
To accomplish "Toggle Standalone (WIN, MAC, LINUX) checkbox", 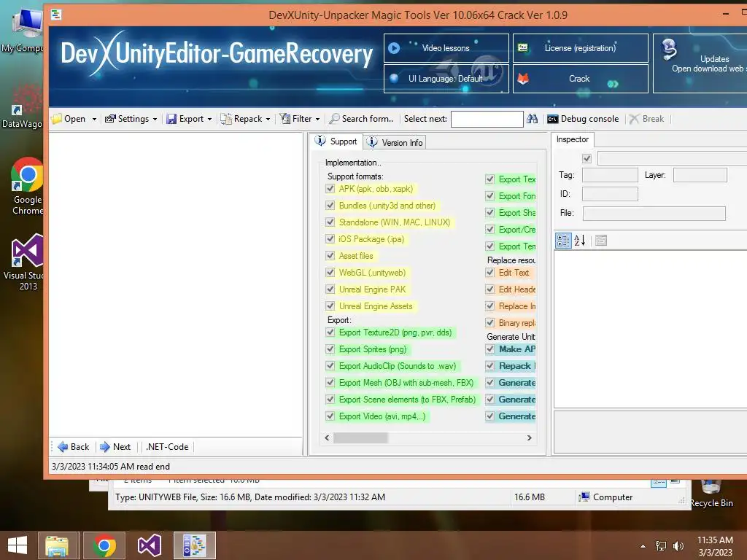I will click(330, 222).
